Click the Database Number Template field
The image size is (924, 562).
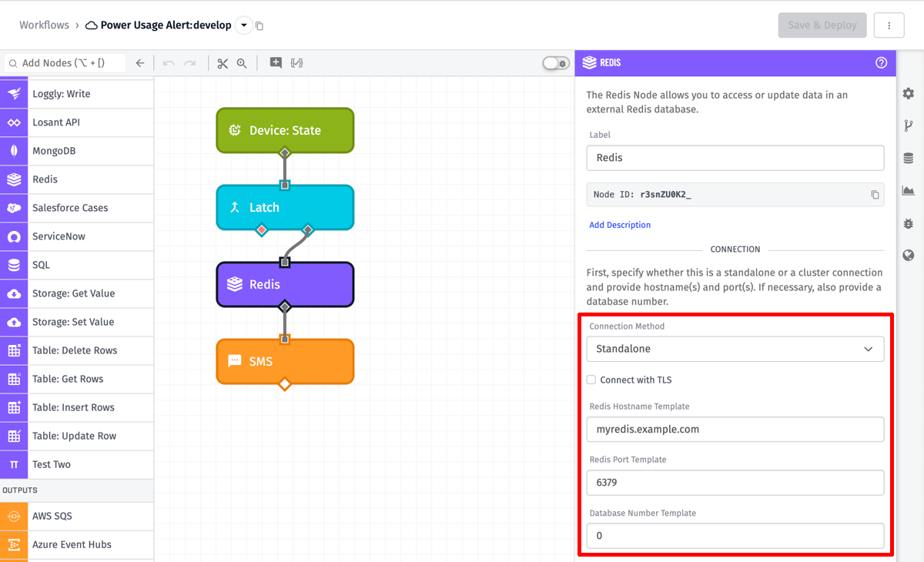click(x=735, y=536)
